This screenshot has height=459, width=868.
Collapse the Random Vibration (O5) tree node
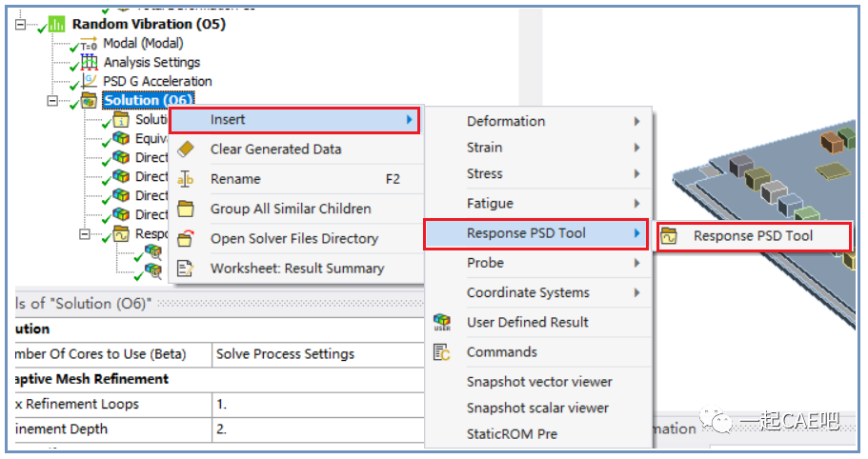20,25
